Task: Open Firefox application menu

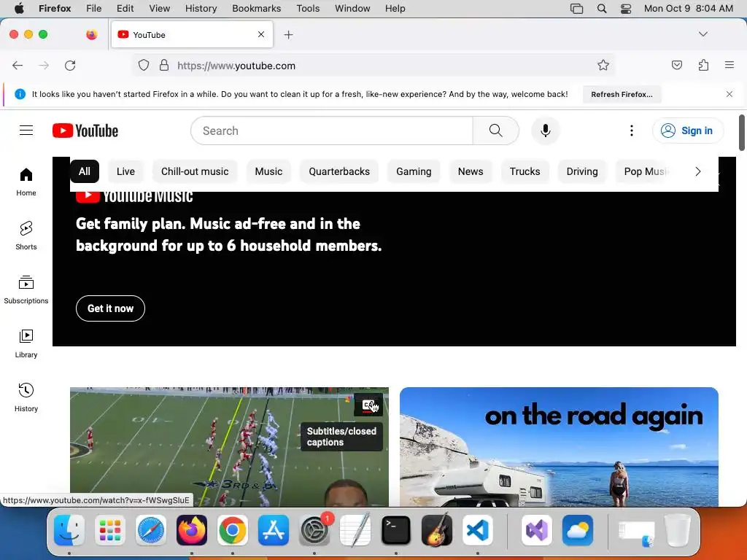Action: (x=729, y=65)
